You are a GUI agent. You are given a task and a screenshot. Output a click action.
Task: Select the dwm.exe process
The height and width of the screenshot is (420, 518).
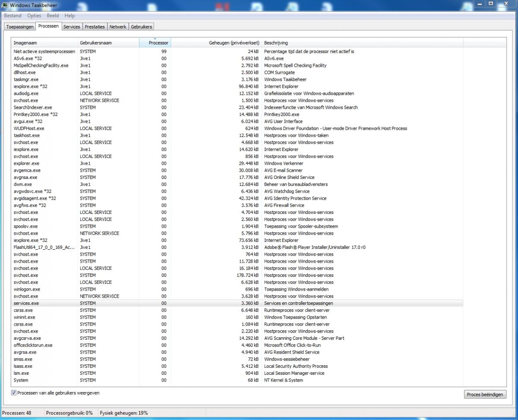[237, 184]
